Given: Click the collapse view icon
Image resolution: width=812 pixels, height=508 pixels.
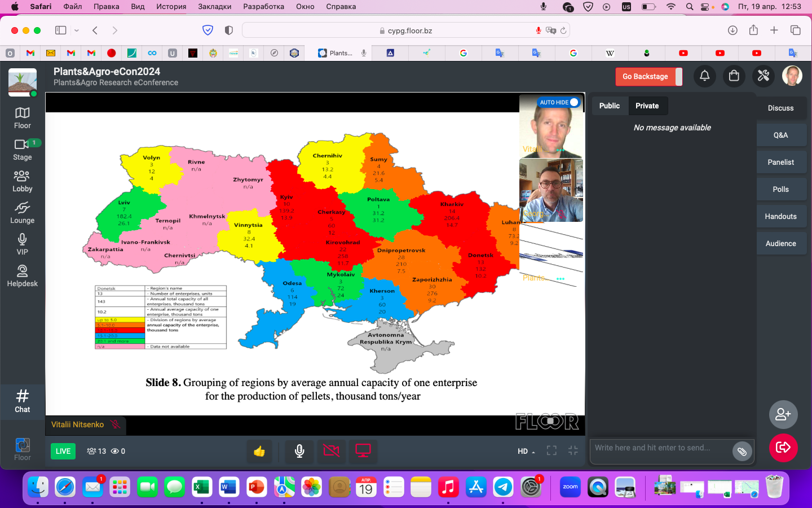Looking at the screenshot, I should click(573, 450).
